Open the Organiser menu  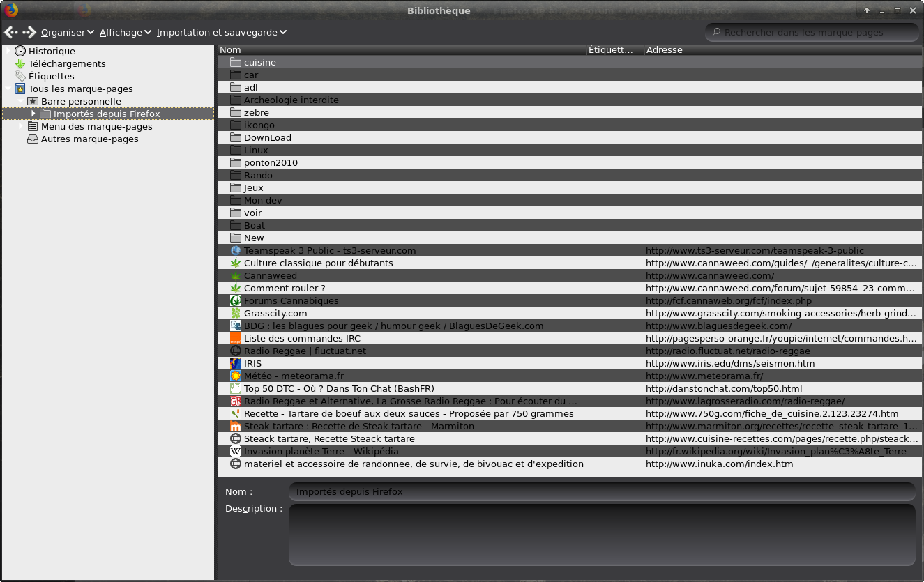click(68, 32)
